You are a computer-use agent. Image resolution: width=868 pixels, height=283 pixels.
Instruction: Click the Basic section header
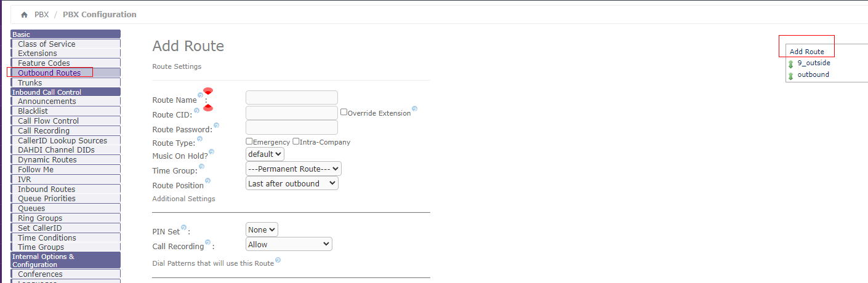[66, 34]
